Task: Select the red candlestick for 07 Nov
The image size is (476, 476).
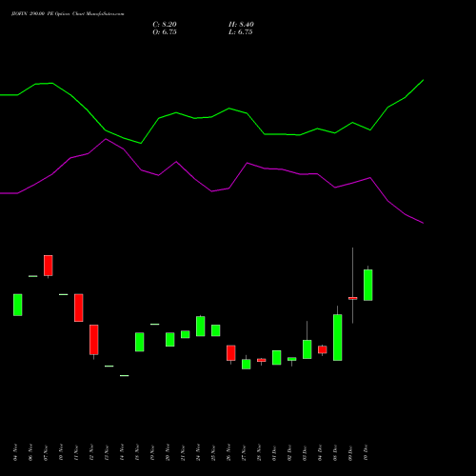Action: pyautogui.click(x=49, y=266)
